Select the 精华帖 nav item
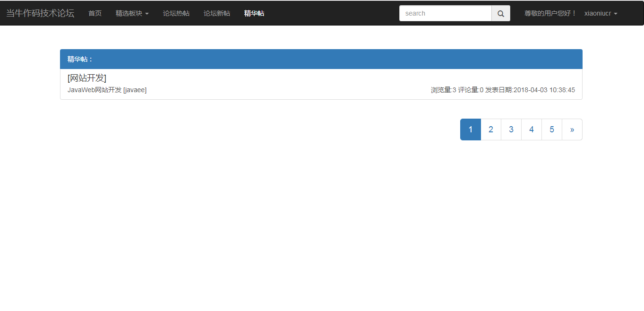644x311 pixels. point(254,13)
